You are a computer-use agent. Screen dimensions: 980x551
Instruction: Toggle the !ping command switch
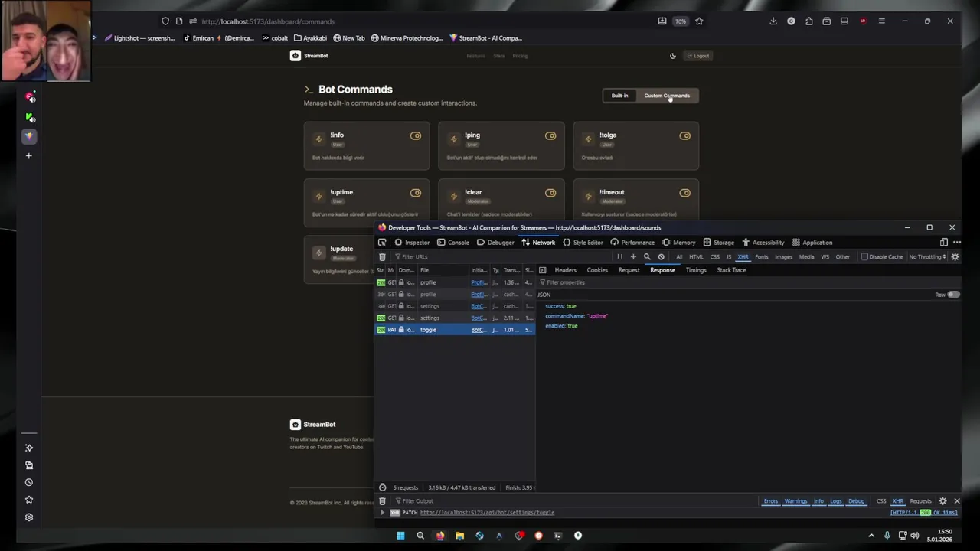[x=550, y=136]
